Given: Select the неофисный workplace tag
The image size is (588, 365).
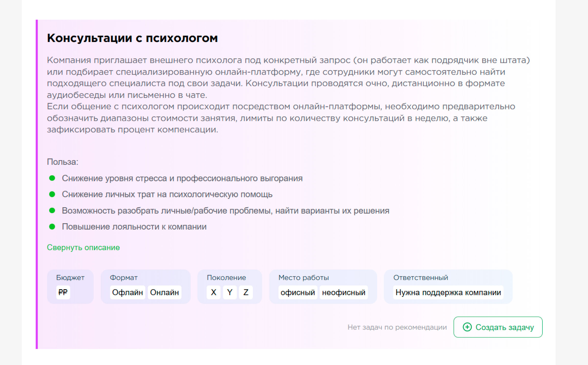Looking at the screenshot, I should (343, 292).
